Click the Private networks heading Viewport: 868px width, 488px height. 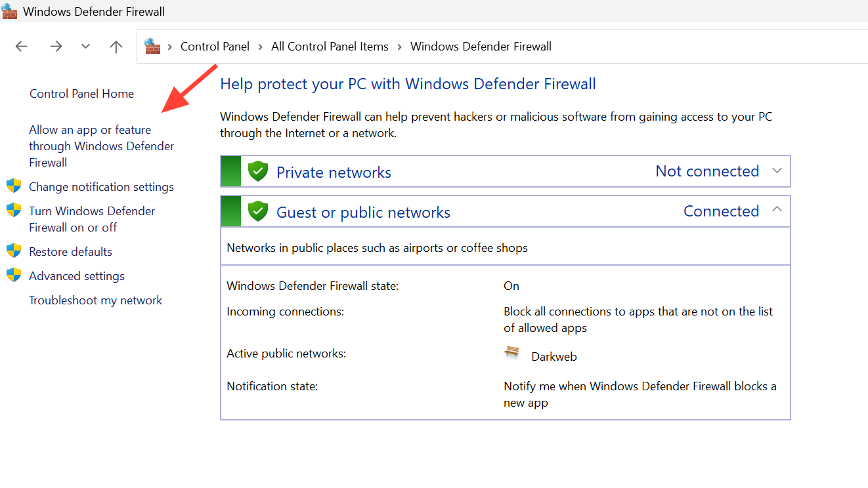coord(334,173)
